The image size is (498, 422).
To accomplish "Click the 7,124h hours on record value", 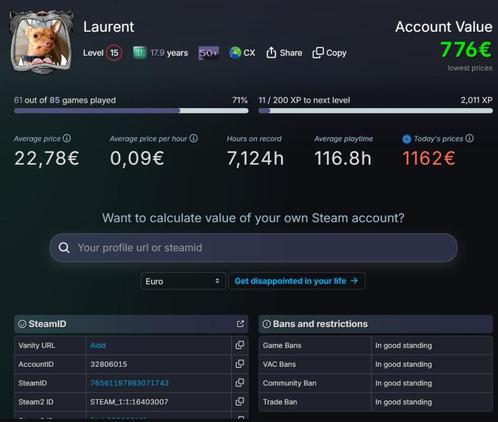I will [x=255, y=158].
